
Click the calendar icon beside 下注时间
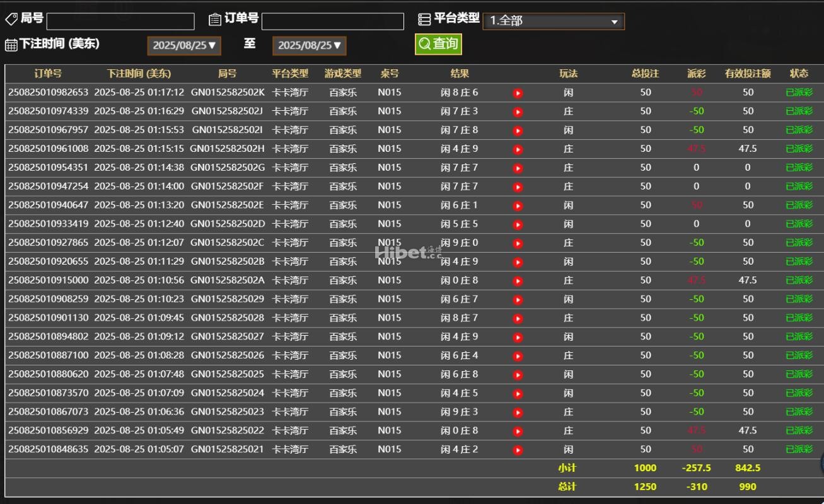[11, 45]
